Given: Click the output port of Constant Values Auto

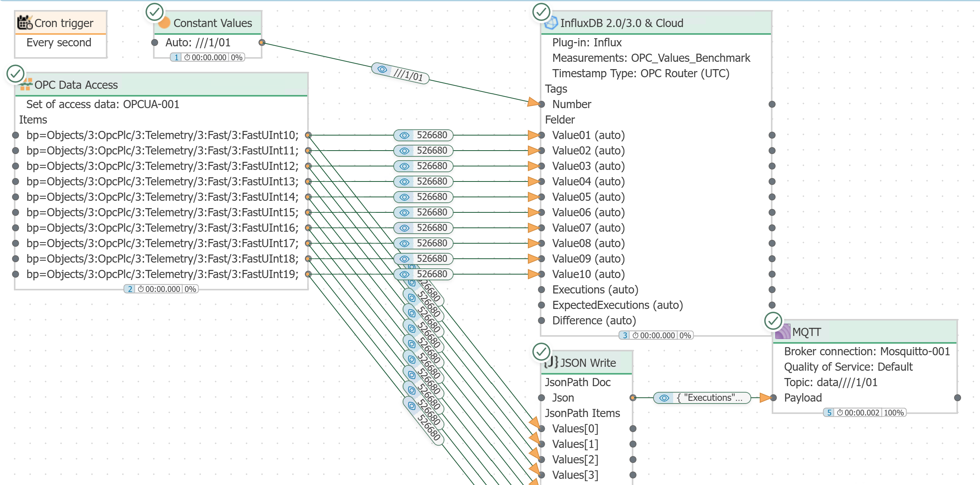Looking at the screenshot, I should [x=262, y=42].
